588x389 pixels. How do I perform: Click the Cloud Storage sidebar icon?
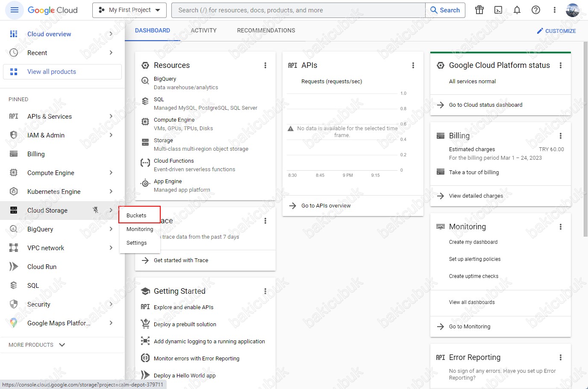pyautogui.click(x=14, y=210)
